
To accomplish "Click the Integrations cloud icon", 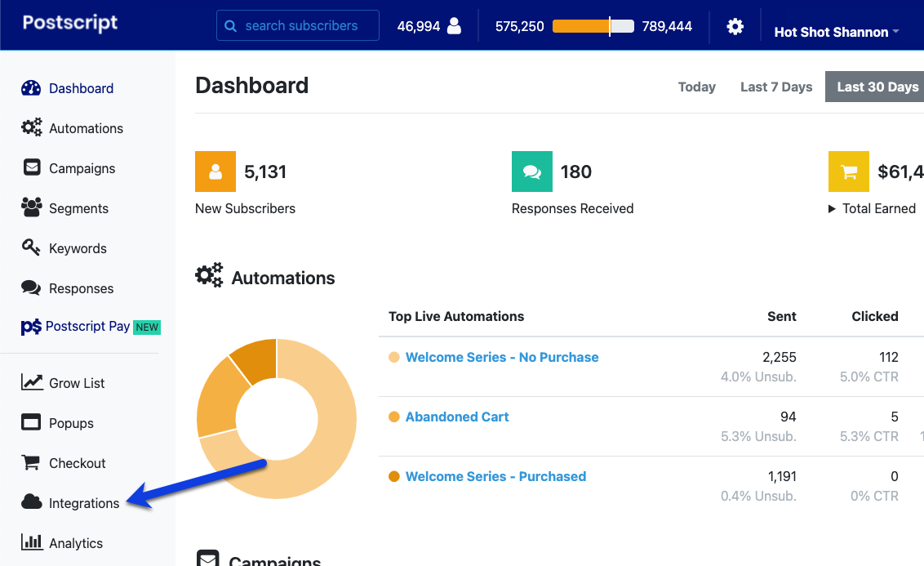I will tap(32, 501).
